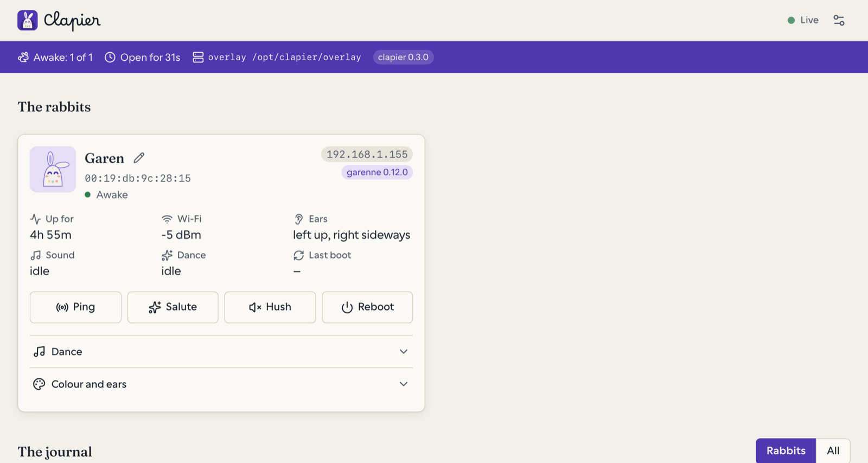Reboot the rabbit Garen
The image size is (868, 463).
click(x=367, y=307)
